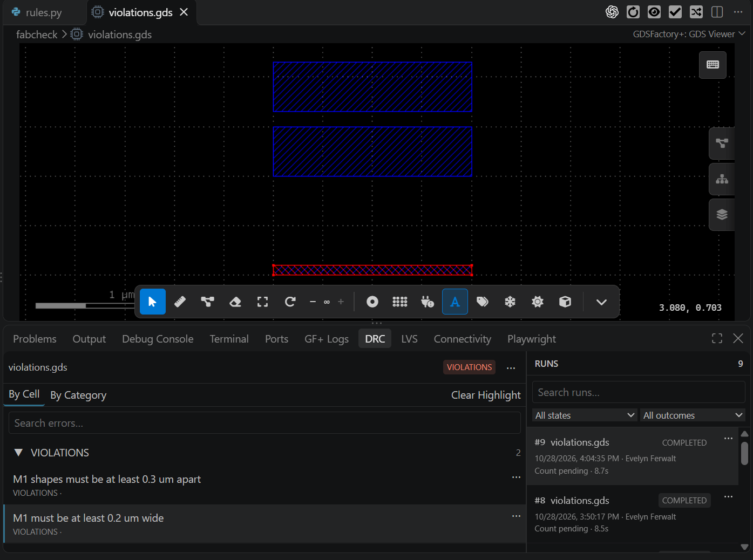Click the circular-arrow reload icon in viewer toolbar
Viewport: 753px width, 560px height.
click(290, 302)
